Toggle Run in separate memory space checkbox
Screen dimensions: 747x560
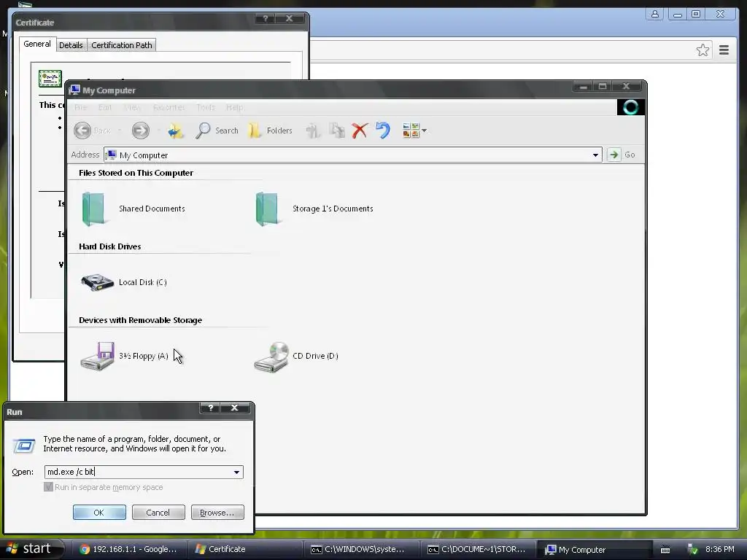48,487
